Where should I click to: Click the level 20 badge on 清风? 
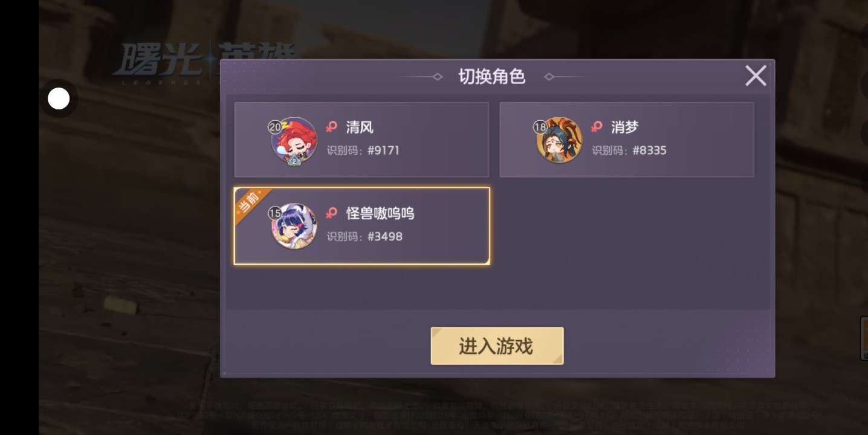pyautogui.click(x=275, y=127)
